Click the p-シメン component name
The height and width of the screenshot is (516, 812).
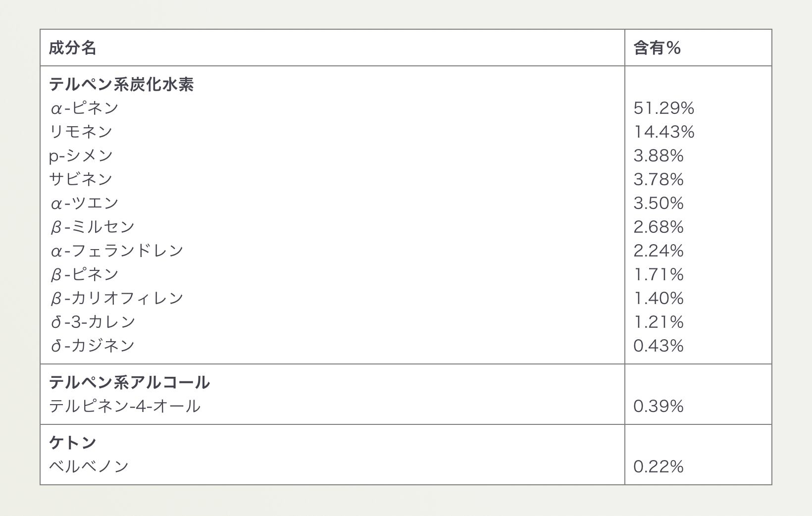click(81, 155)
